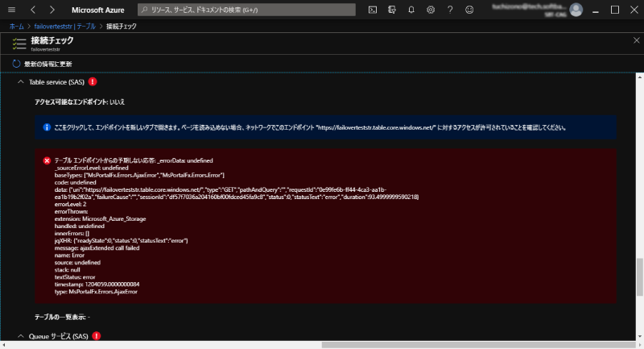
Task: Open the help question mark menu
Action: [450, 10]
